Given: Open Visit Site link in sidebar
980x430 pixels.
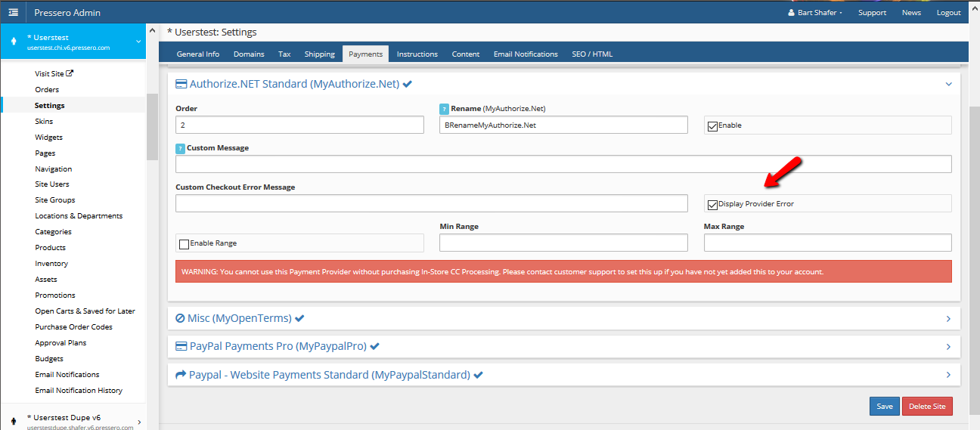Looking at the screenshot, I should pyautogui.click(x=54, y=73).
